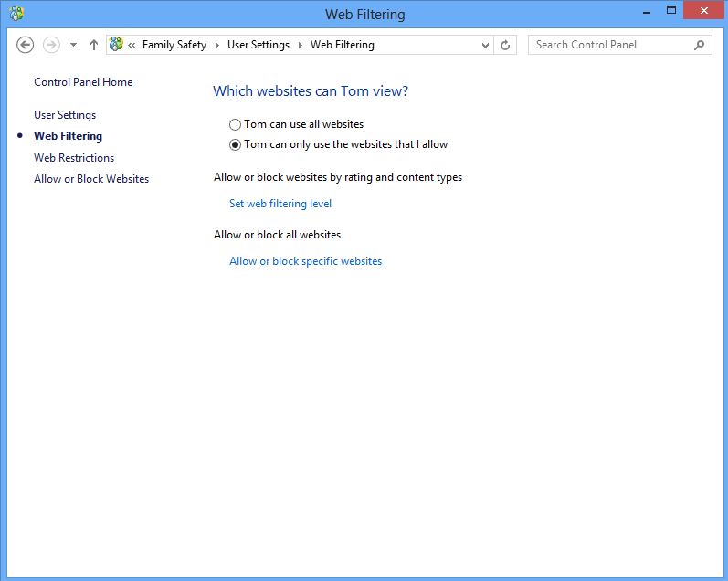This screenshot has width=728, height=581.
Task: Select Tom can use all websites
Action: pyautogui.click(x=296, y=124)
